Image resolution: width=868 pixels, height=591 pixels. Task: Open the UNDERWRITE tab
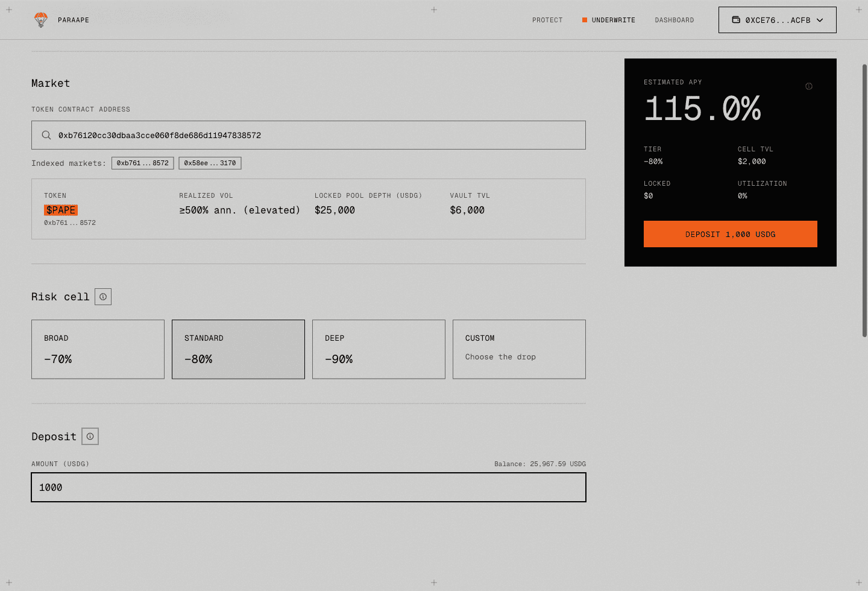[x=609, y=20]
